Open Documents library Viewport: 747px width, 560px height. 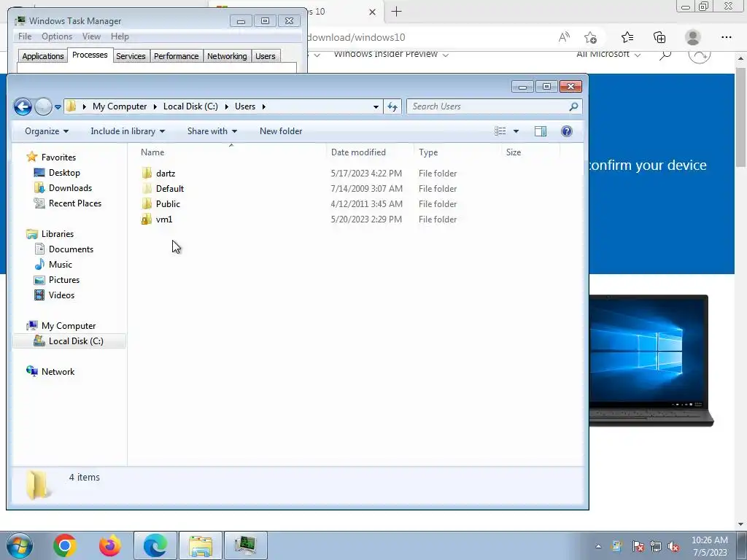[71, 249]
